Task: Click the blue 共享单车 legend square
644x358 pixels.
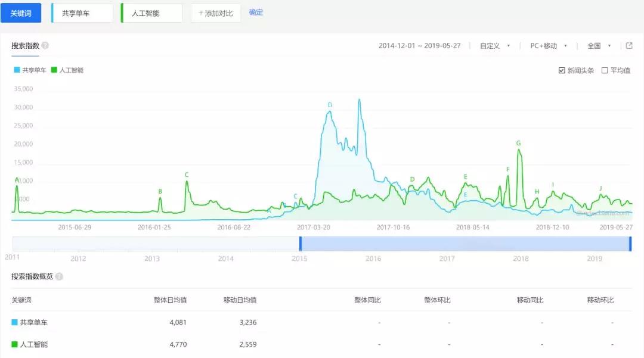Action: coord(17,70)
